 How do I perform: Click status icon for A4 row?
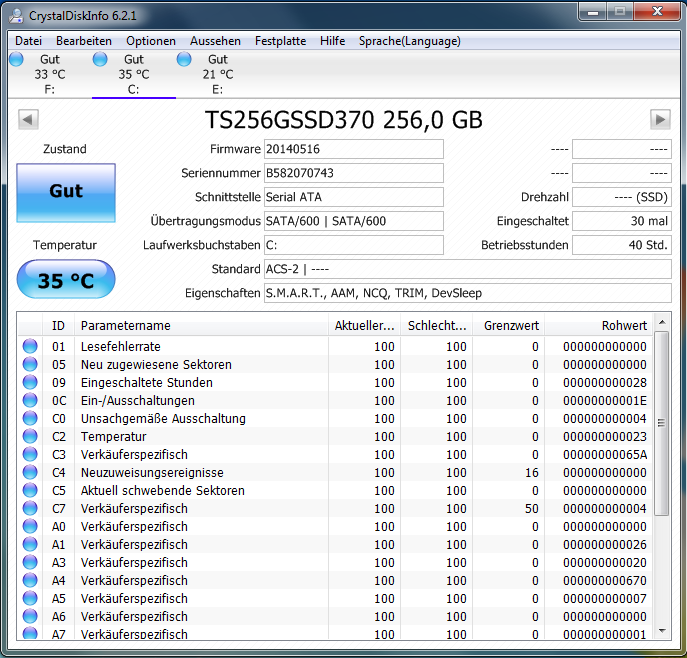pos(30,580)
